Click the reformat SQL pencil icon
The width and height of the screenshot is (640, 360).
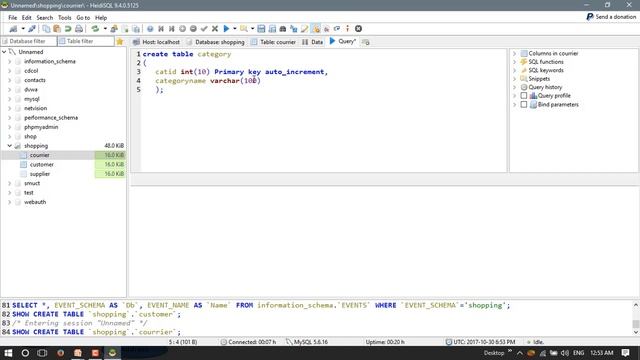click(304, 29)
